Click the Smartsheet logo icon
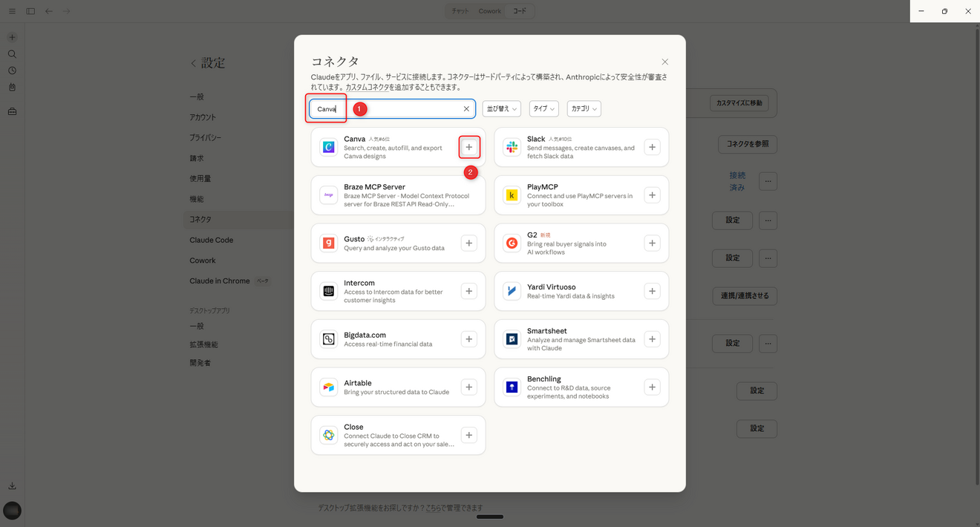This screenshot has height=527, width=980. click(512, 339)
